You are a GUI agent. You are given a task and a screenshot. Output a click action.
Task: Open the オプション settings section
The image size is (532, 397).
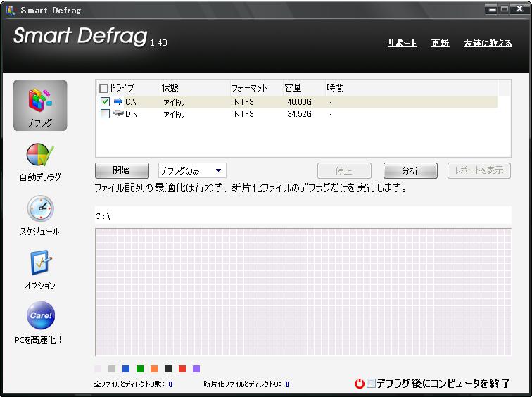[x=40, y=270]
